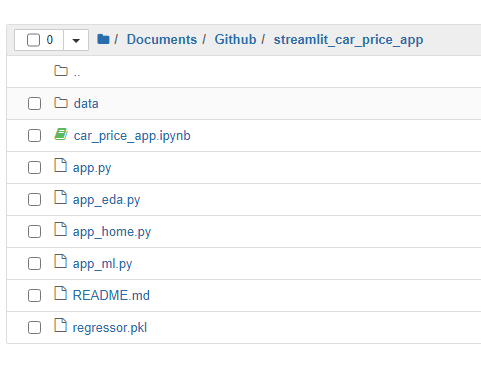The height and width of the screenshot is (372, 481).
Task: Click the file icon beside README.md
Action: click(x=60, y=293)
